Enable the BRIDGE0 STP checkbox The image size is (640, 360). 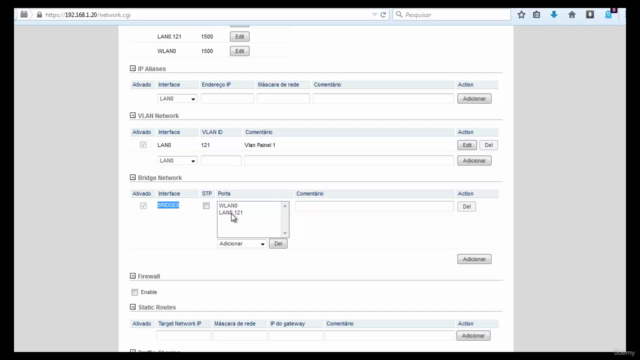(206, 206)
